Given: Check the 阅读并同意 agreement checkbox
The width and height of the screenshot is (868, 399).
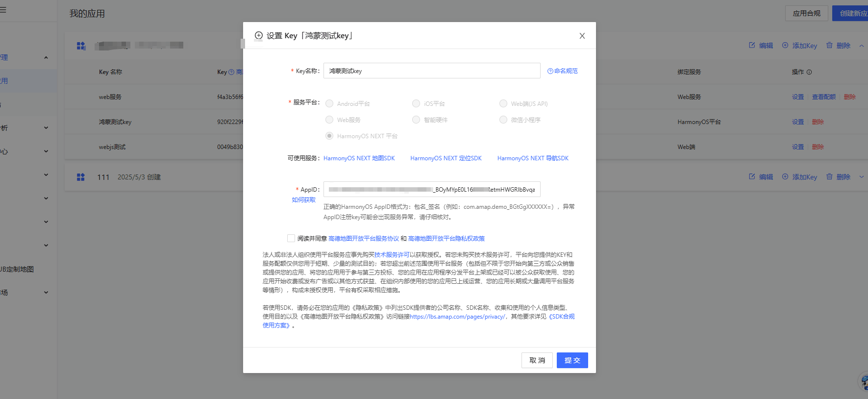Looking at the screenshot, I should point(291,238).
